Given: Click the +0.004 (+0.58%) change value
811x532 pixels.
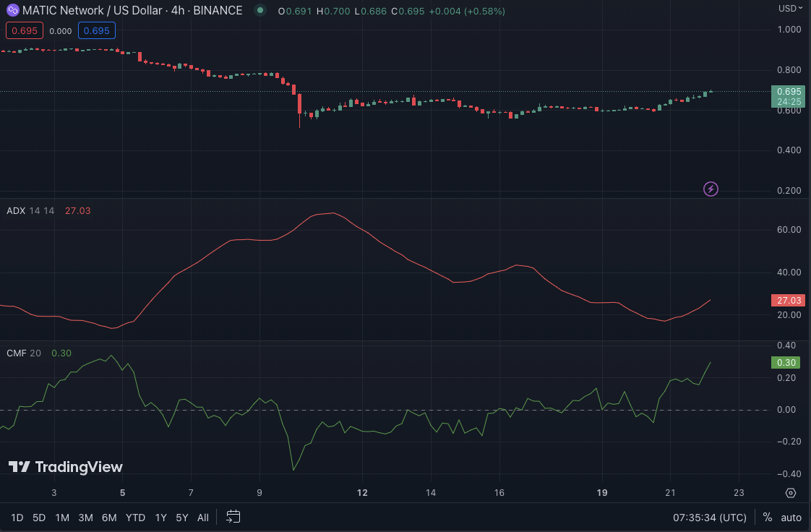Looking at the screenshot, I should coord(467,11).
